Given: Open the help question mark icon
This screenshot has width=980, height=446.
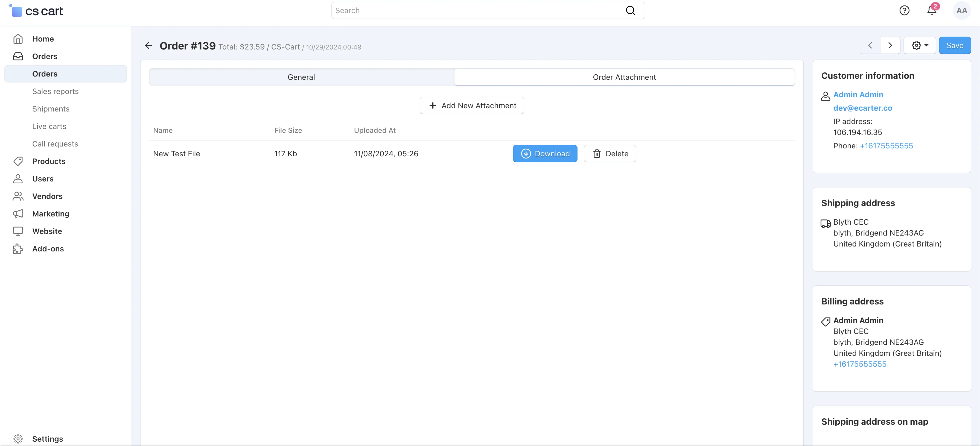Looking at the screenshot, I should tap(904, 11).
